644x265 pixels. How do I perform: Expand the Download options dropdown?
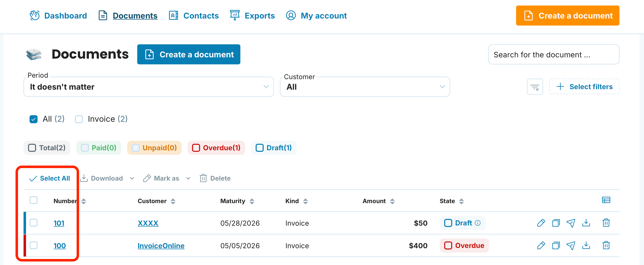click(x=132, y=178)
